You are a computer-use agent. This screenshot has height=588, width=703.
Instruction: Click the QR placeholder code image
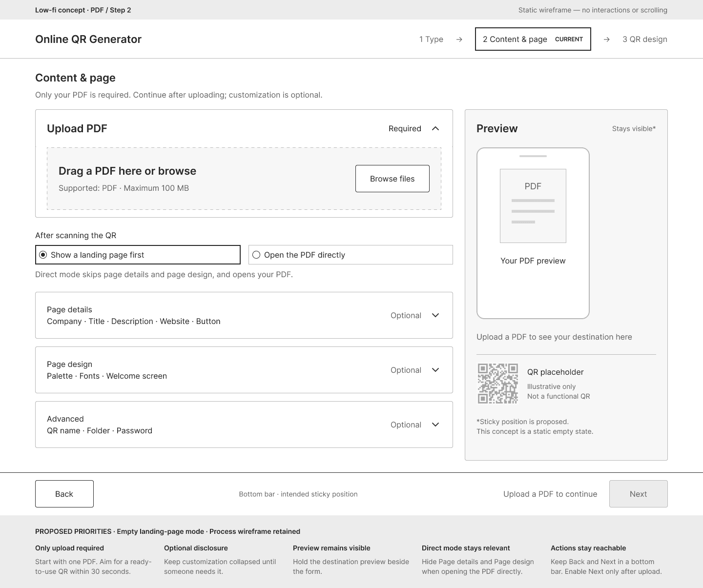tap(498, 384)
